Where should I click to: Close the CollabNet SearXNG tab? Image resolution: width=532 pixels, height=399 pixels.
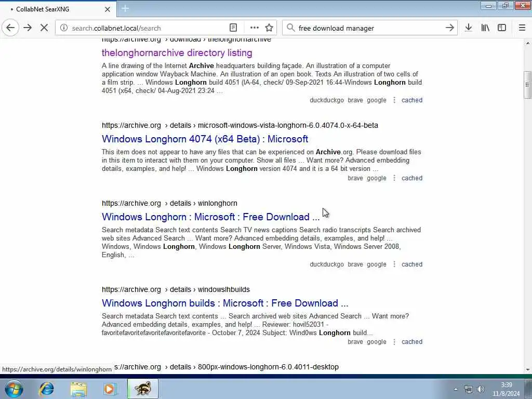(107, 9)
